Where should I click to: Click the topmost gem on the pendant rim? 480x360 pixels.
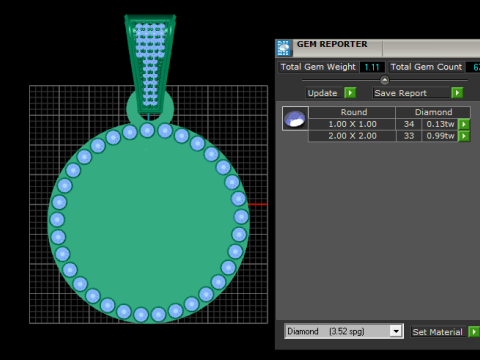coord(147,130)
